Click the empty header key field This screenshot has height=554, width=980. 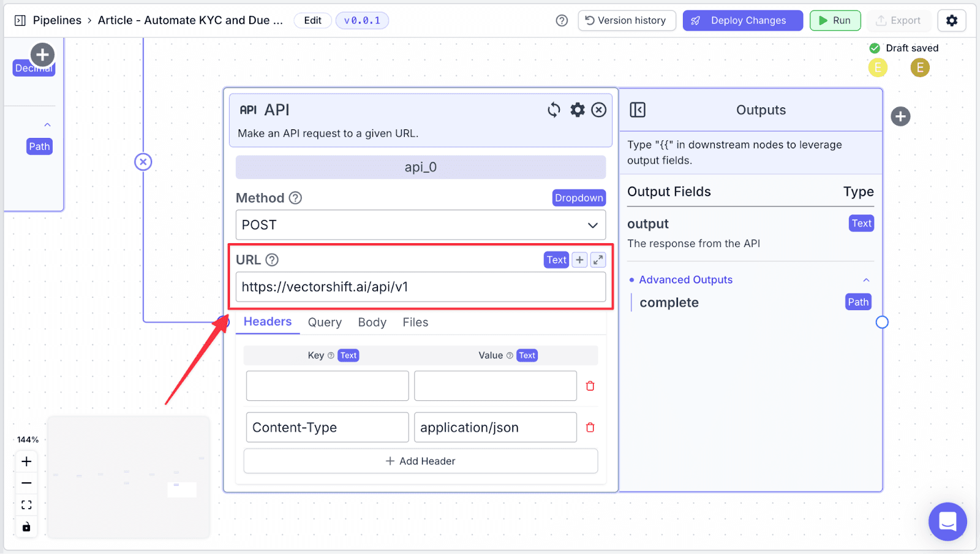coord(328,386)
